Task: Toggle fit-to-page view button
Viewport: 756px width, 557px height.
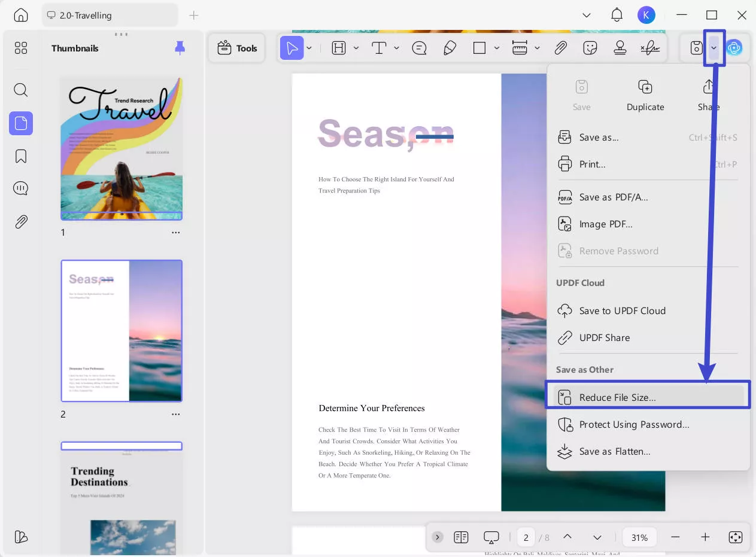Action: point(736,537)
